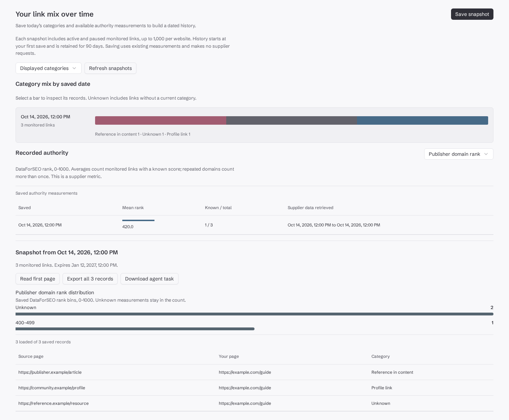The image size is (509, 420).
Task: Click the Save snapshot button
Action: click(x=472, y=14)
